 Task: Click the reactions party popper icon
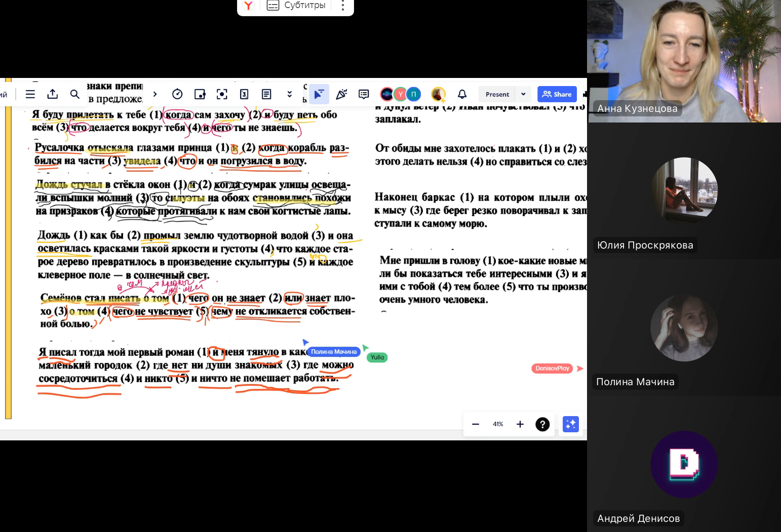point(341,94)
